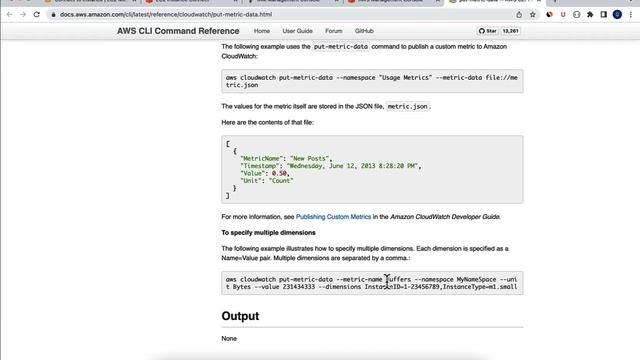Click the put-metric-data namespace command block
640x360 pixels.
pyautogui.click(x=372, y=81)
